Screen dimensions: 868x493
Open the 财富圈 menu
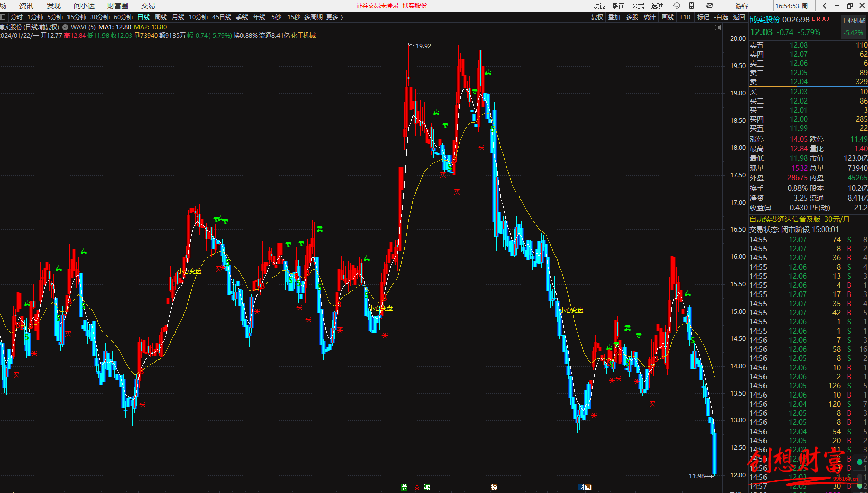coord(118,6)
